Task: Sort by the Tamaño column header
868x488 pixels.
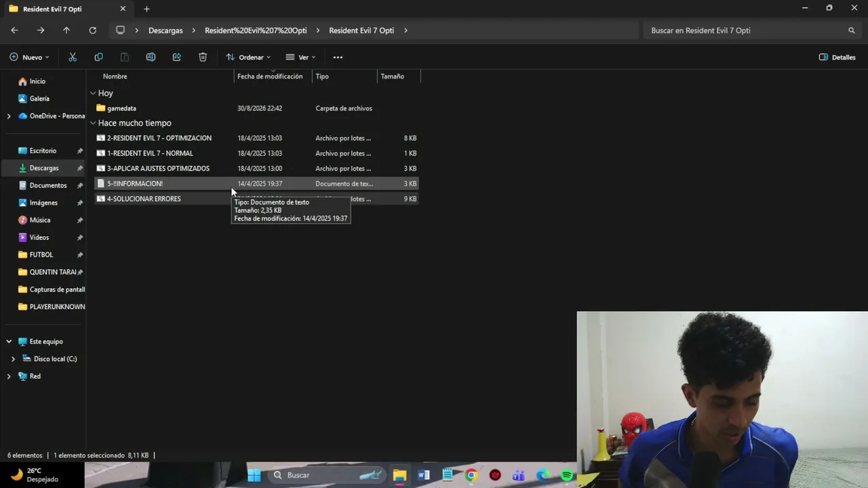Action: pos(393,77)
